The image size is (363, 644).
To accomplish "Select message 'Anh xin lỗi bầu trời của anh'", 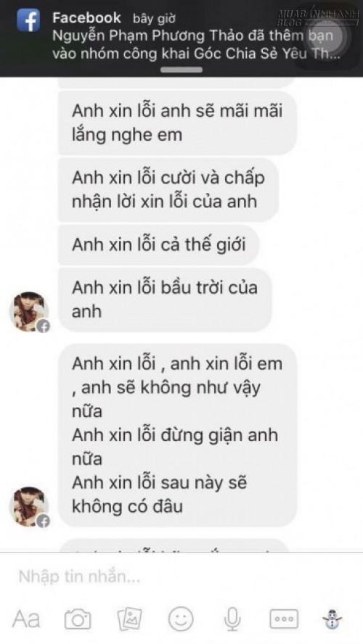I will pyautogui.click(x=165, y=300).
